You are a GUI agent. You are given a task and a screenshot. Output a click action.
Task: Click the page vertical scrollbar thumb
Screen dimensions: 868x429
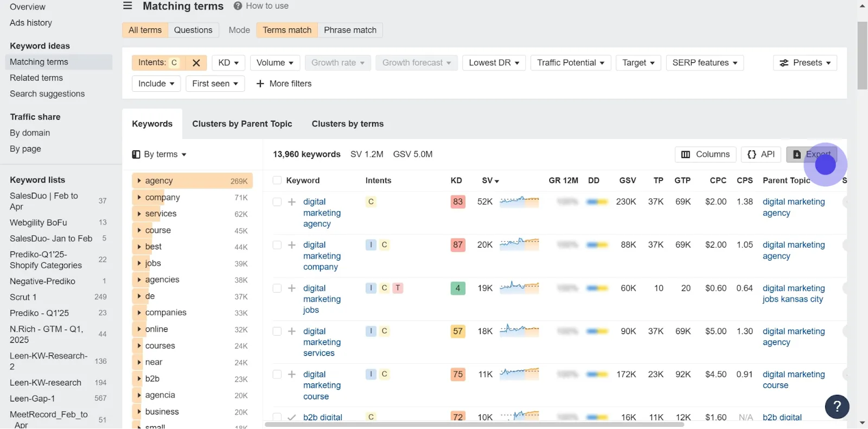click(862, 55)
